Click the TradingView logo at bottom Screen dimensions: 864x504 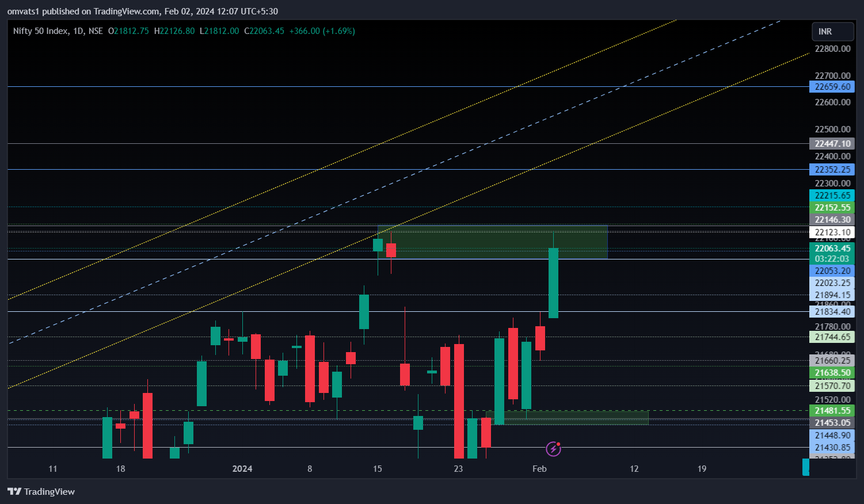pyautogui.click(x=41, y=491)
